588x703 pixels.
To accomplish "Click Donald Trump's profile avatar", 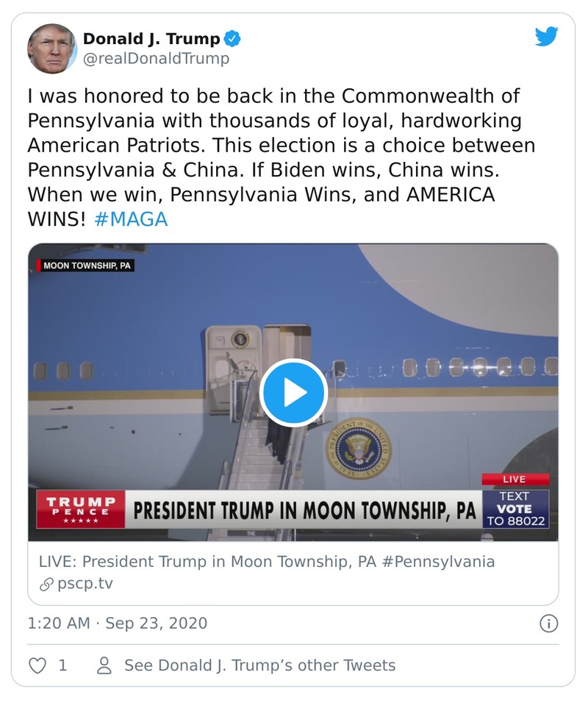I will [51, 49].
